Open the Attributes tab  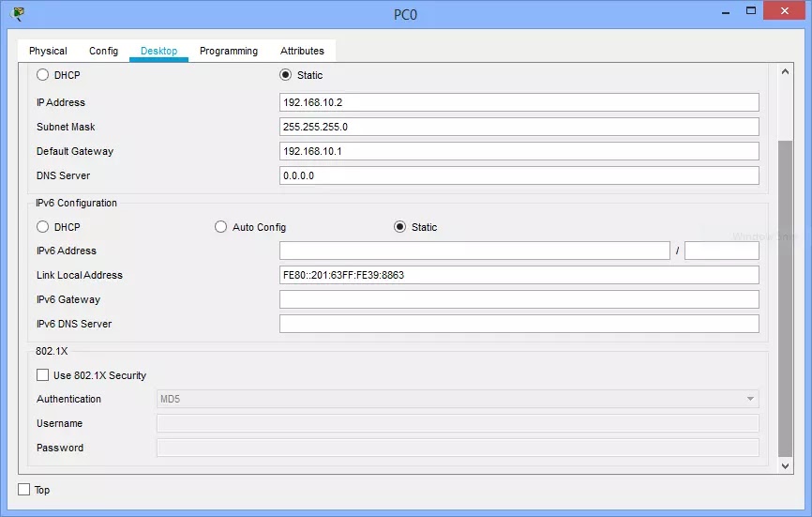pos(303,51)
